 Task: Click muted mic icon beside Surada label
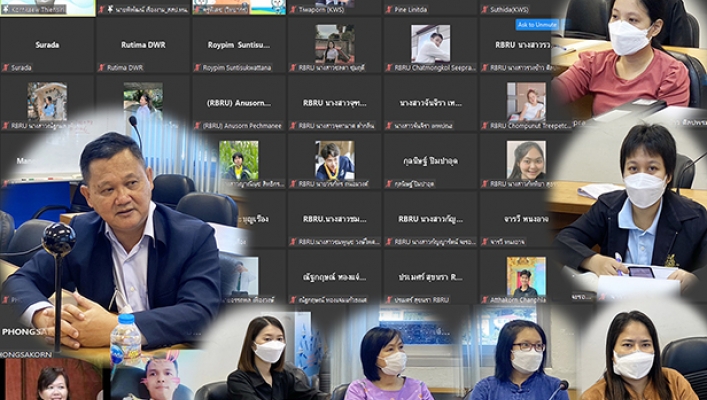6,68
